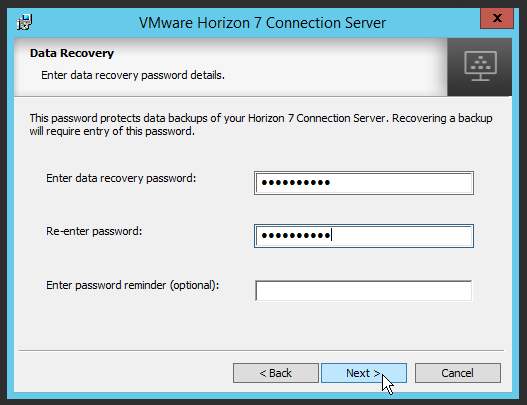Click the network monitor icon in header
Screen dimensions: 527x405
(480, 66)
